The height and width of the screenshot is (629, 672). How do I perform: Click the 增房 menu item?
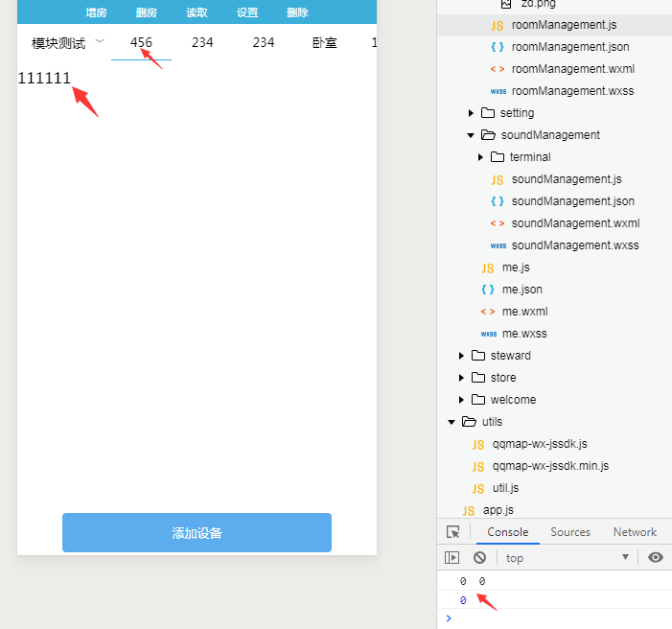(x=96, y=12)
